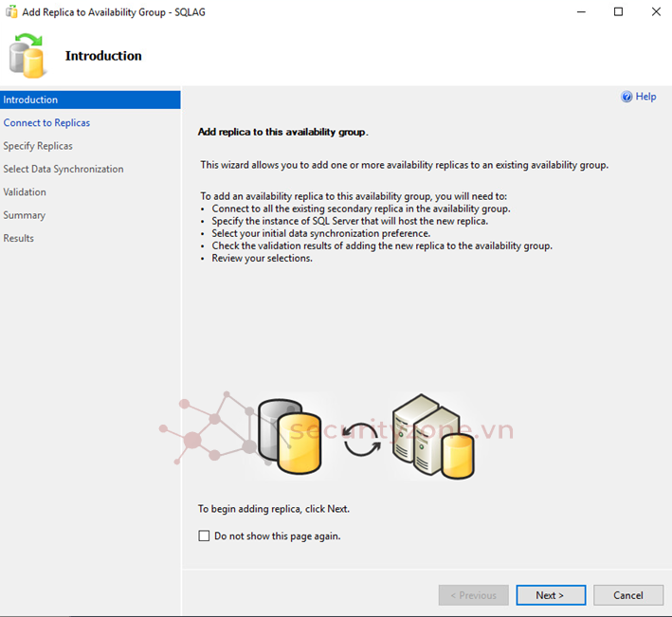
Task: Cancel the Add Replica wizard
Action: click(627, 595)
